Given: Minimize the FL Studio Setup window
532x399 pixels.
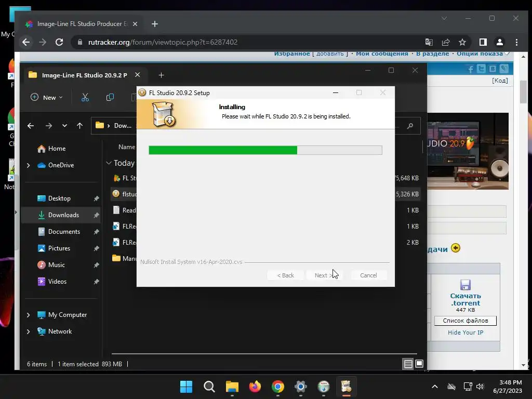Looking at the screenshot, I should coord(336,92).
